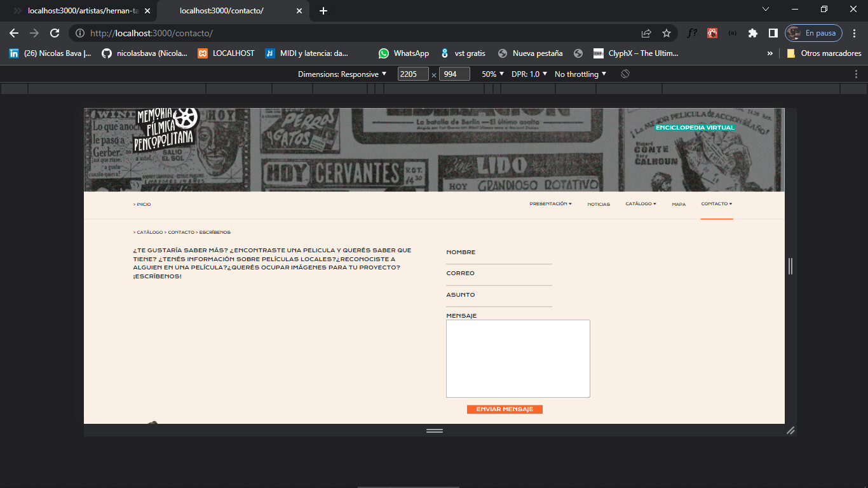Click the bookmark star in address bar
The width and height of the screenshot is (868, 488).
tap(665, 33)
